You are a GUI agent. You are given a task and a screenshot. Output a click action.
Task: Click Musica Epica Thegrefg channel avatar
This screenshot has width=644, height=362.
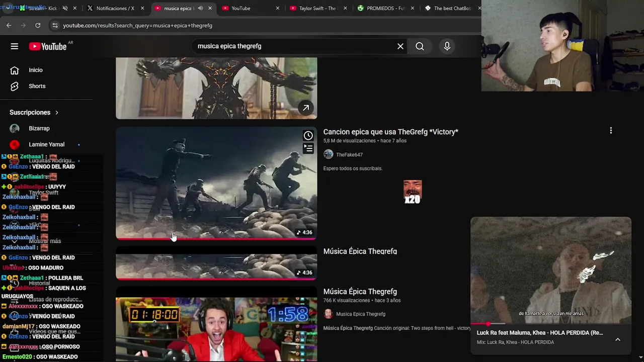328,314
